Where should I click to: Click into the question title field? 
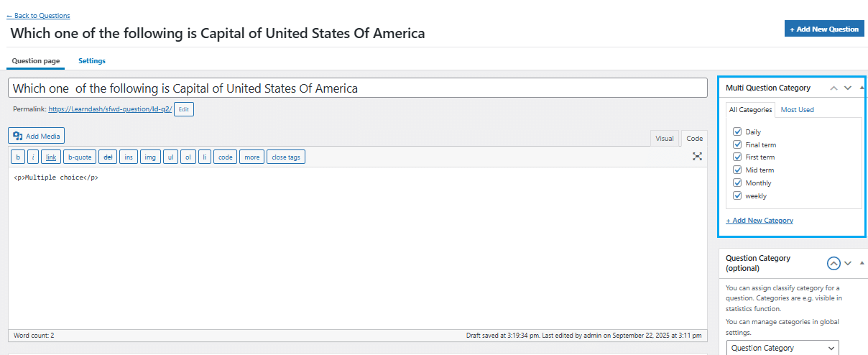(x=358, y=88)
